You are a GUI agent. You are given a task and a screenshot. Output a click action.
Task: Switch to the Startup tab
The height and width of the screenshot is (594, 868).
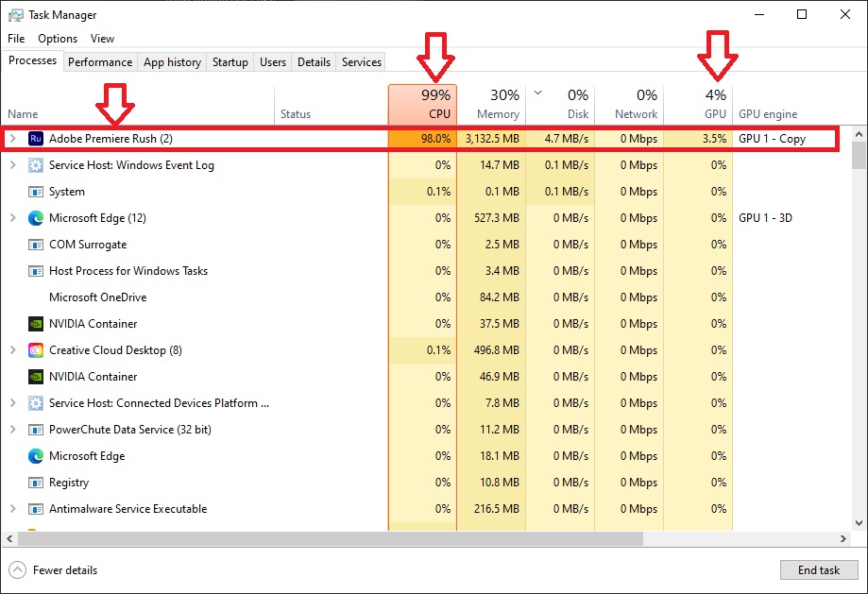click(230, 62)
